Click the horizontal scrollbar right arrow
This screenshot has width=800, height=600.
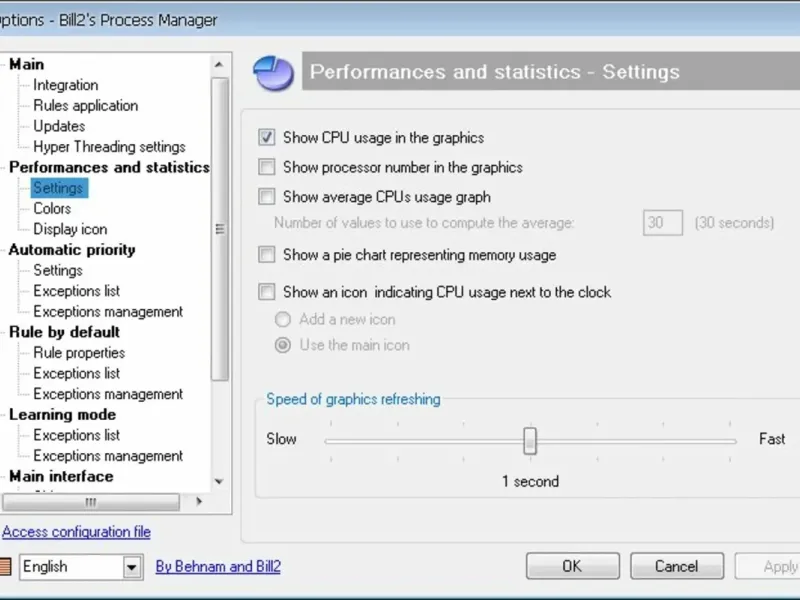[199, 502]
